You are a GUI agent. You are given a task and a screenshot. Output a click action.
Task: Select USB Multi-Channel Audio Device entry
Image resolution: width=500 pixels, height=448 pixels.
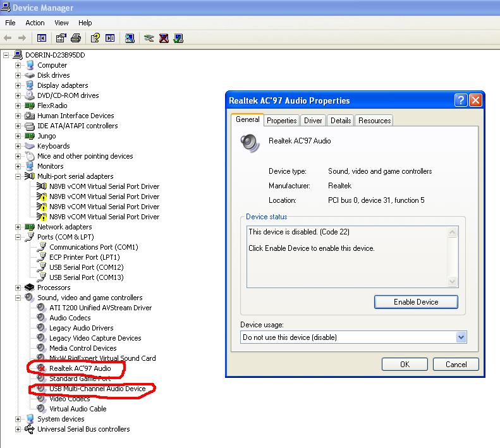97,389
